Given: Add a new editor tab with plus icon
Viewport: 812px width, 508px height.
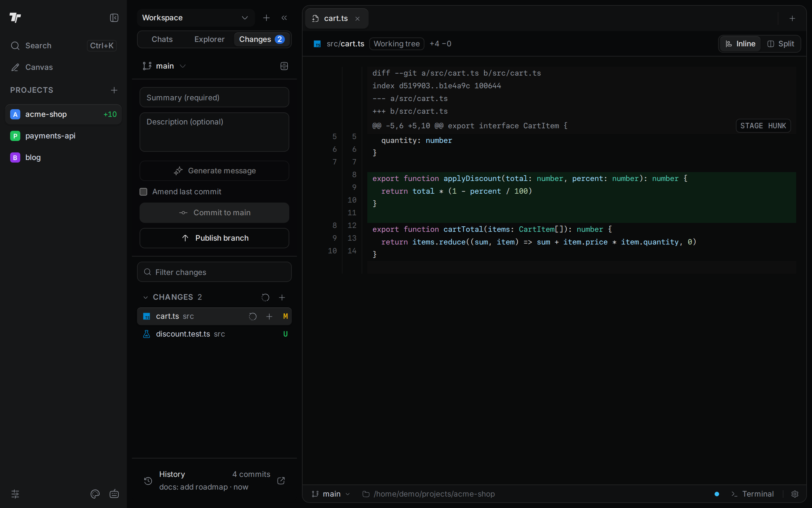Looking at the screenshot, I should tap(792, 18).
